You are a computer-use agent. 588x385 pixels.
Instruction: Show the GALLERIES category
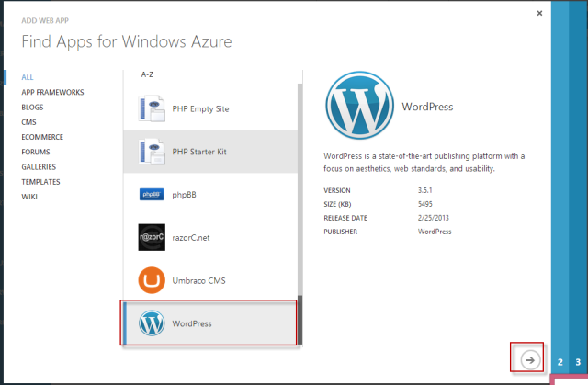39,167
